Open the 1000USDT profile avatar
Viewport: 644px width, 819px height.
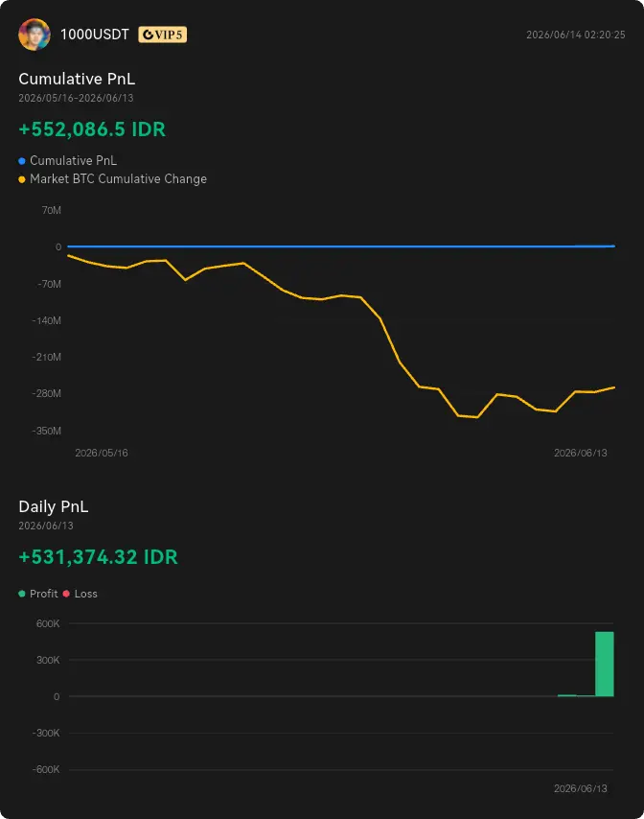point(34,35)
